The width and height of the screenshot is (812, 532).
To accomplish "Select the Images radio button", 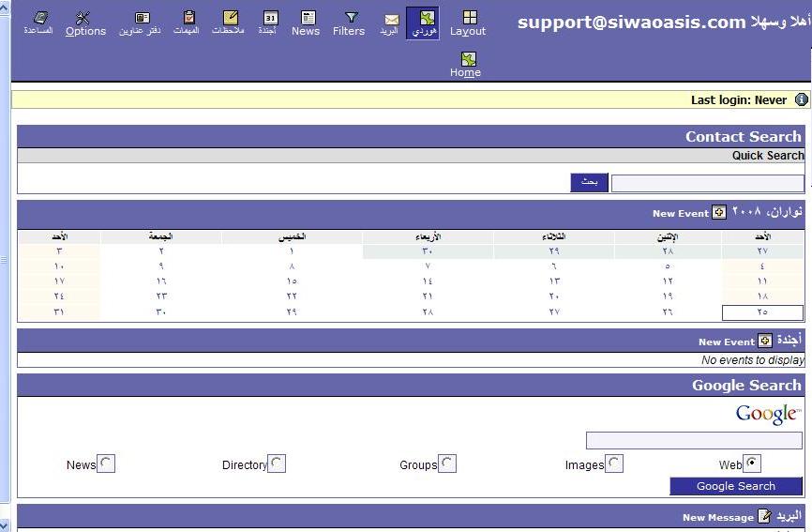I will (614, 464).
